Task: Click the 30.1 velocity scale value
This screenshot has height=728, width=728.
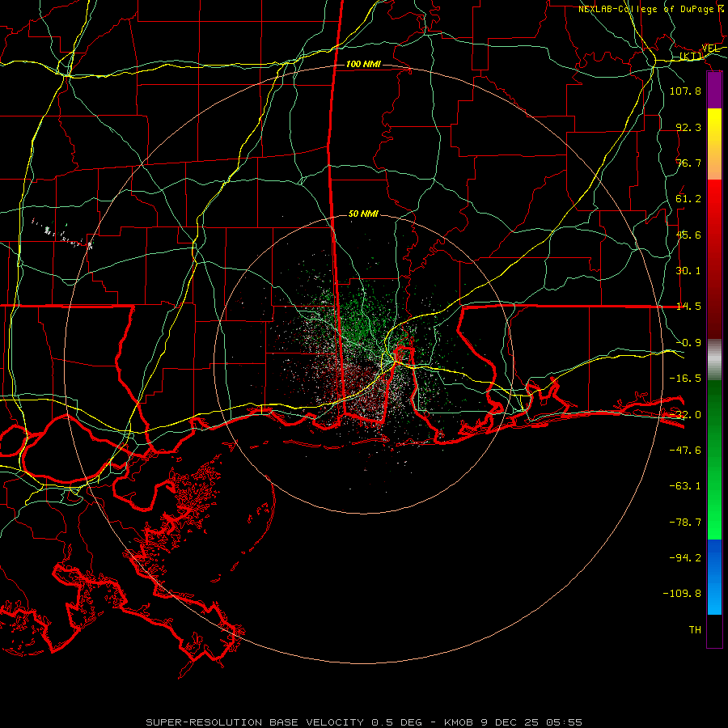Action: [688, 271]
